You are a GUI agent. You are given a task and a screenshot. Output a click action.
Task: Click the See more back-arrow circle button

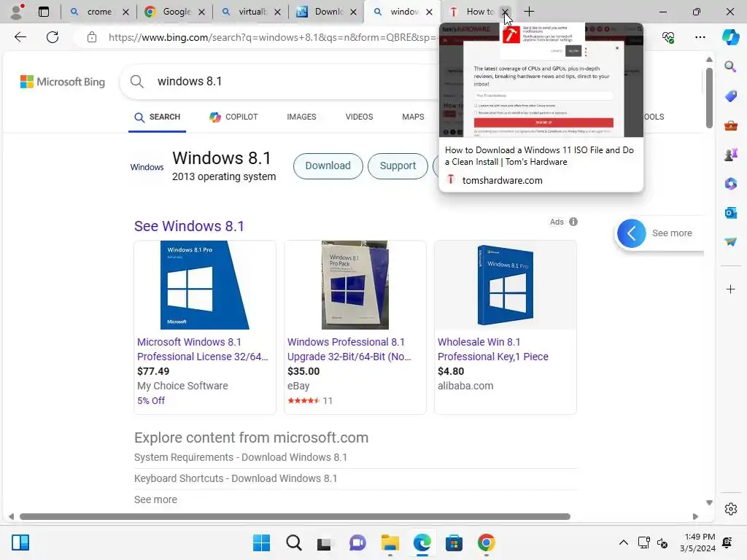[631, 233]
